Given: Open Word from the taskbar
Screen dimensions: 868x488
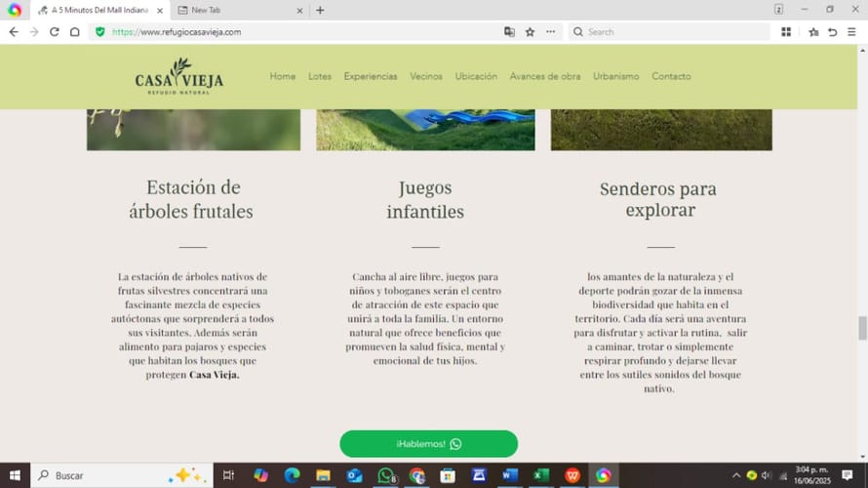Looking at the screenshot, I should click(x=510, y=475).
